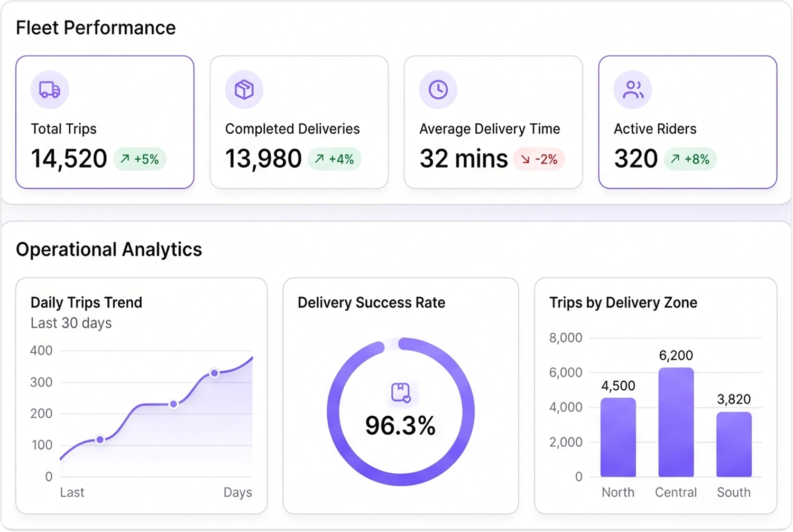Click the up arrow in the +8% badge

tap(675, 159)
